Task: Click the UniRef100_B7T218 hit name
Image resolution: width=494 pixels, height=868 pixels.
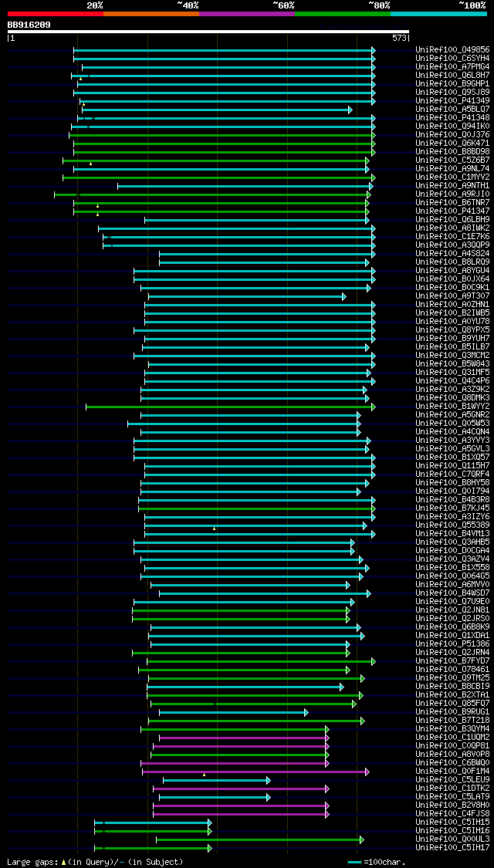Action: pos(452,721)
